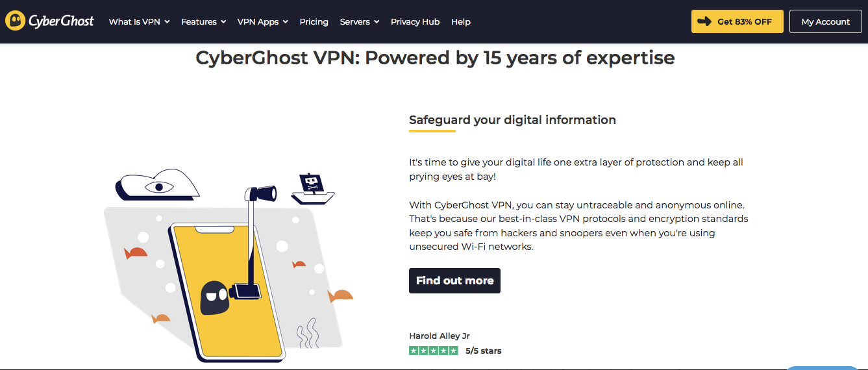Click the CyberGhost ghost logo icon
868x370 pixels.
15,21
